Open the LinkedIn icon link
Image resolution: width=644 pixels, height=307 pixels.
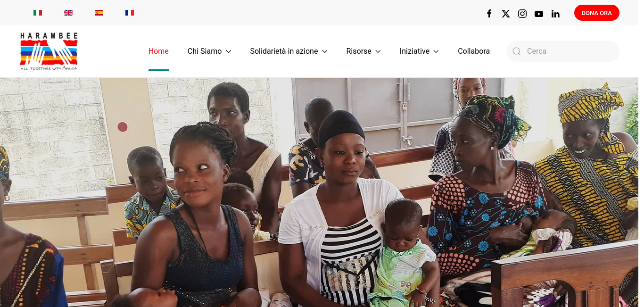(x=555, y=14)
